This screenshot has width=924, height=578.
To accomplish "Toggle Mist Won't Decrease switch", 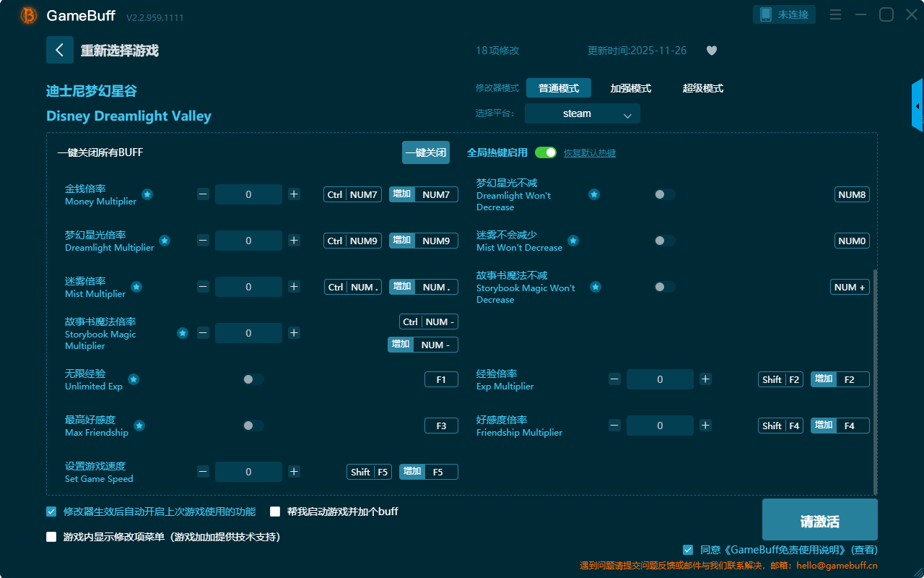I will [x=664, y=241].
